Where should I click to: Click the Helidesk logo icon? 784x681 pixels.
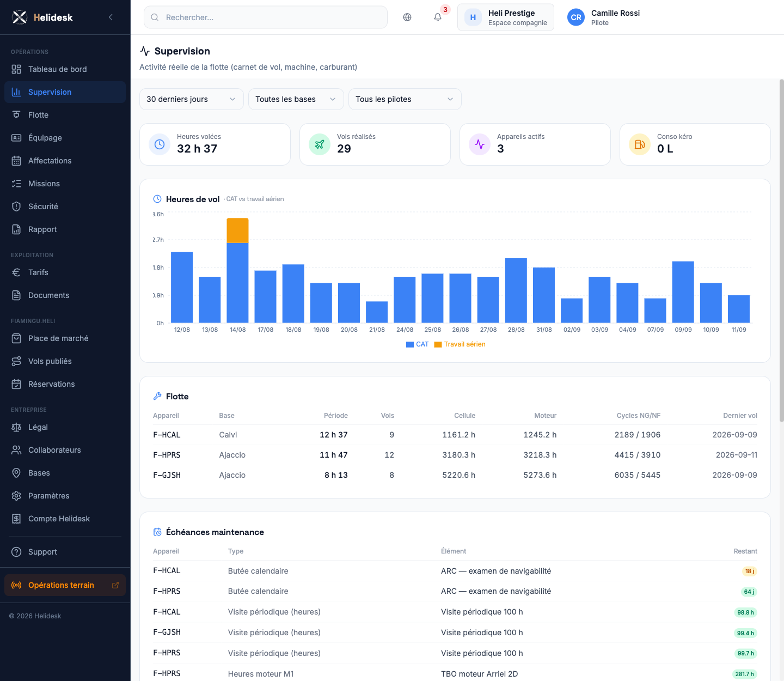pyautogui.click(x=20, y=17)
